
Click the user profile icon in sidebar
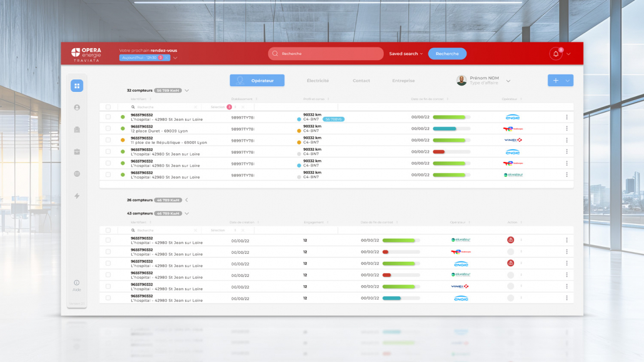pos(77,108)
